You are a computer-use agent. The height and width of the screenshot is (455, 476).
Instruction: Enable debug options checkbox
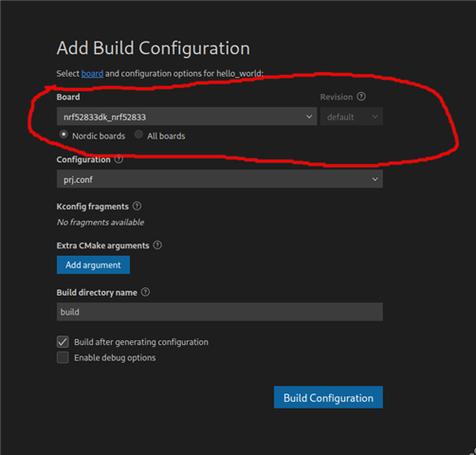[63, 357]
